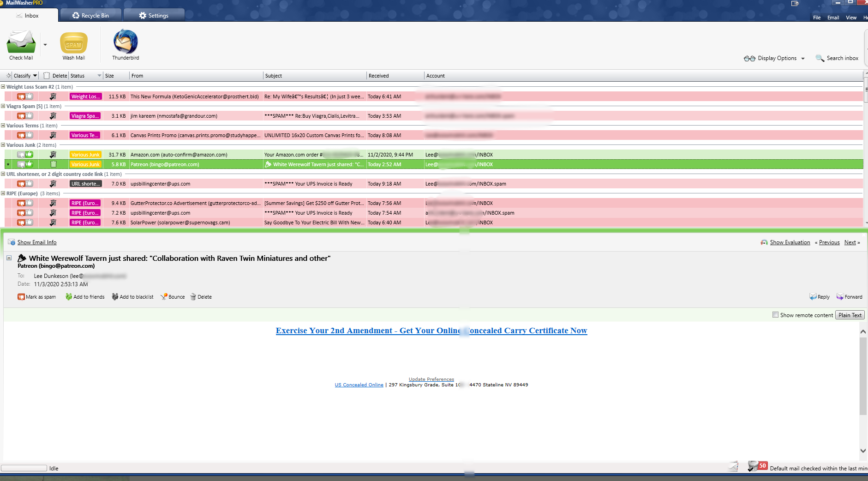Toggle delete mark on the 7:54 AM UPS invoice row
Image resolution: width=868 pixels, height=481 pixels.
tap(53, 213)
